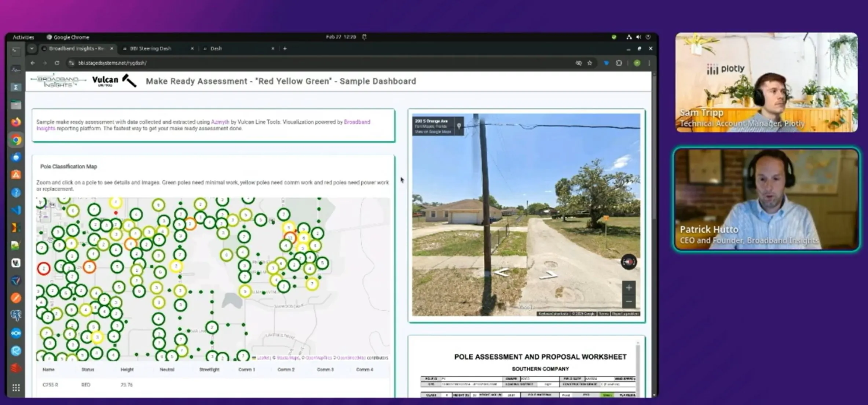
Task: Select the large red pole marker on map
Action: [44, 269]
